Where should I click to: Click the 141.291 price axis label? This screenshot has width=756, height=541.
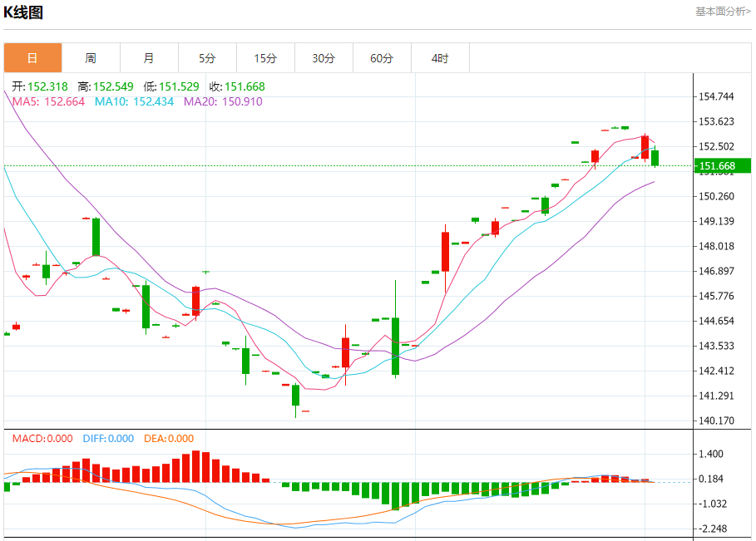click(716, 396)
